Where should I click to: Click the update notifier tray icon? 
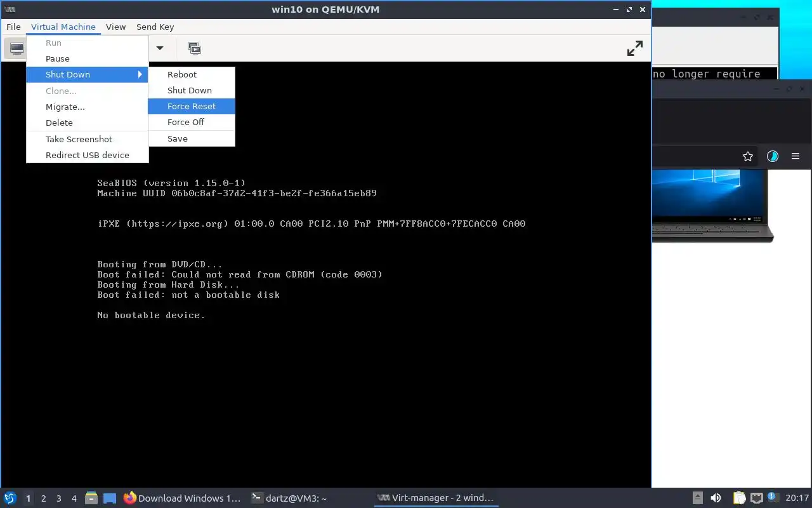tap(773, 497)
